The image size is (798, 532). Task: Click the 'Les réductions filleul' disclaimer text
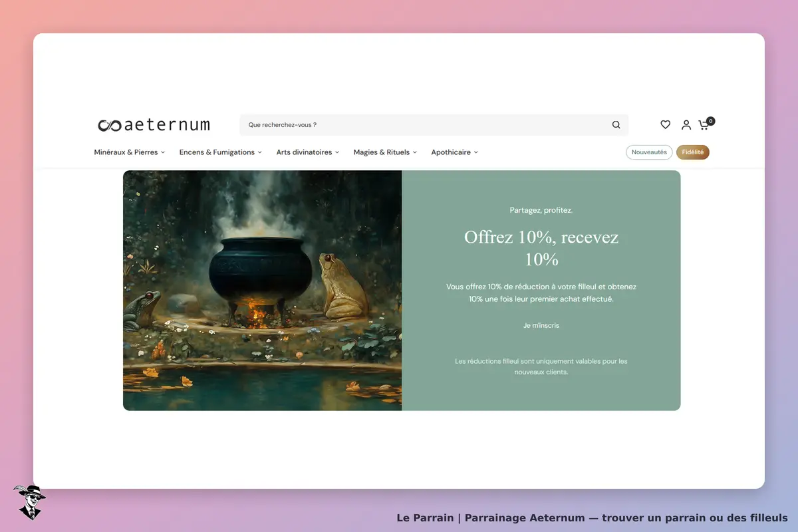click(541, 367)
